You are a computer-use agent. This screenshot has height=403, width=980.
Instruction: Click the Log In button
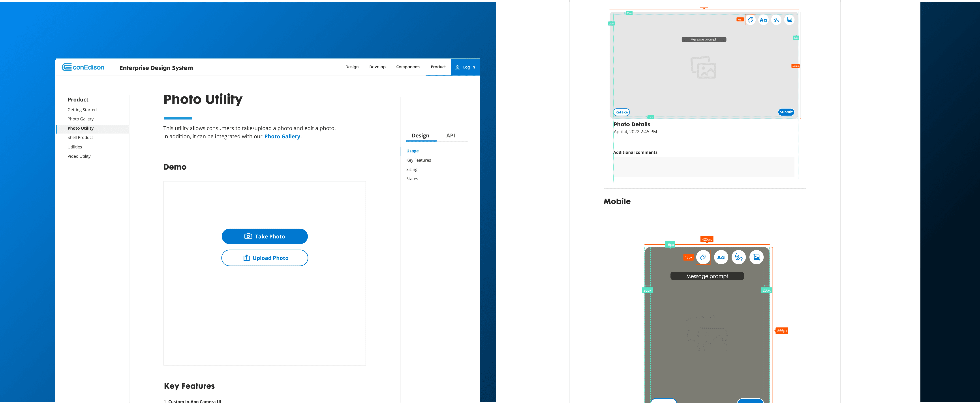point(465,67)
